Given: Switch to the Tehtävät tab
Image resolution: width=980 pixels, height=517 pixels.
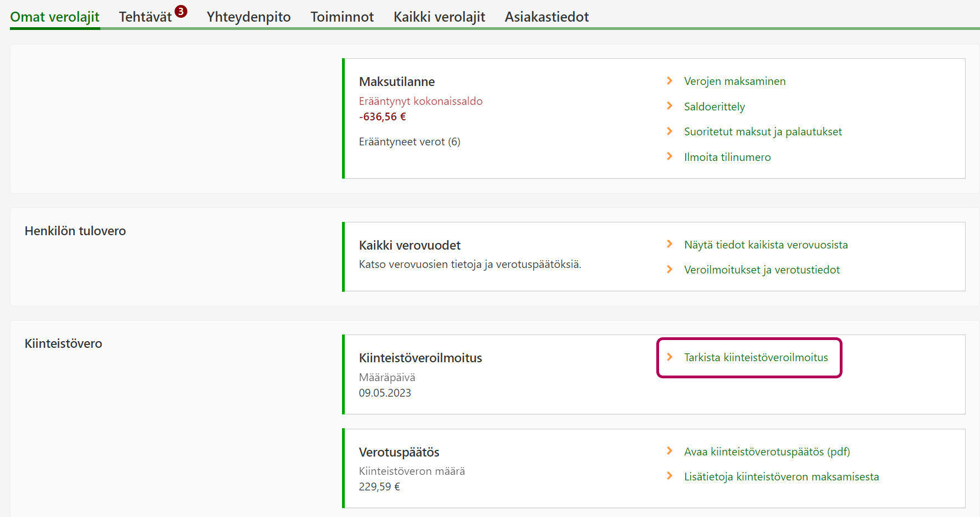Looking at the screenshot, I should pos(145,17).
